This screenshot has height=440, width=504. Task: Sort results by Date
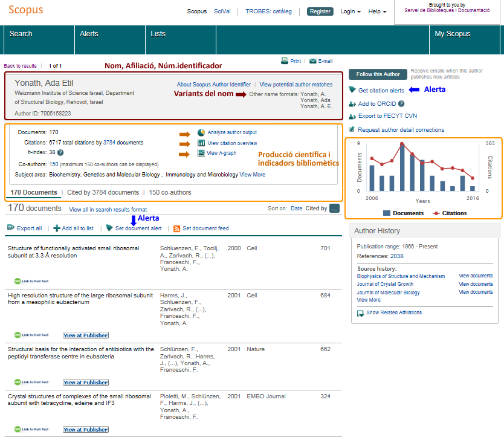coord(296,209)
